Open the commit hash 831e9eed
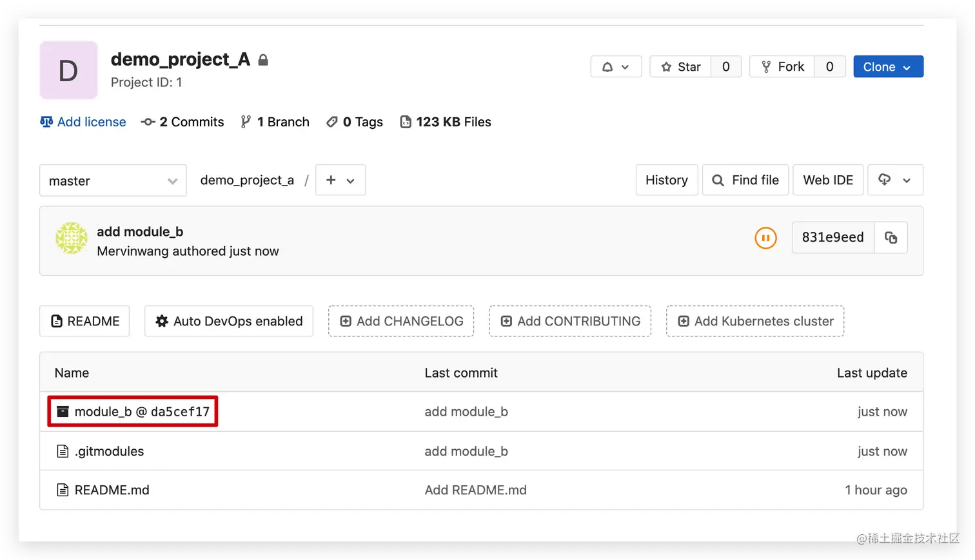The width and height of the screenshot is (975, 560). [x=833, y=237]
